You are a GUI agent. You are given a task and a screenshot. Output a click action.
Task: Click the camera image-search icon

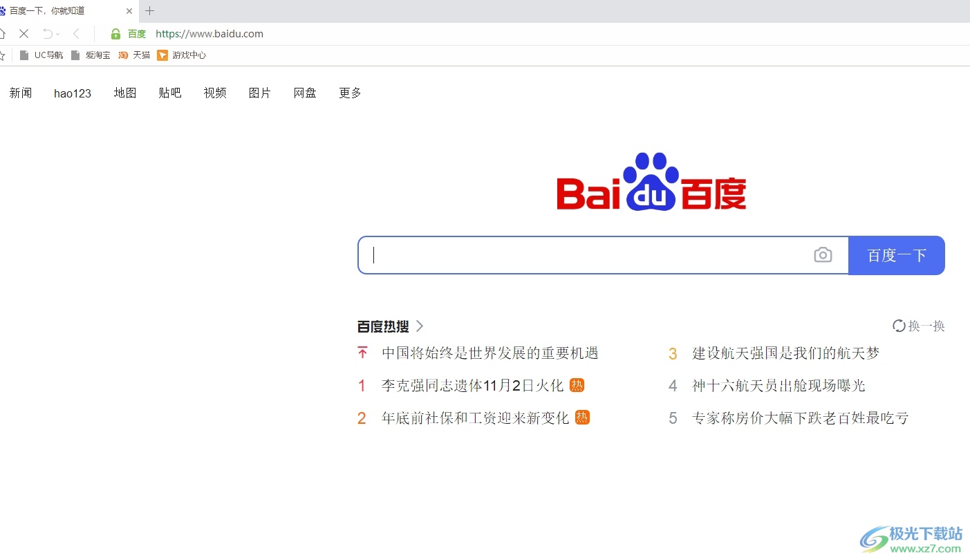(823, 255)
